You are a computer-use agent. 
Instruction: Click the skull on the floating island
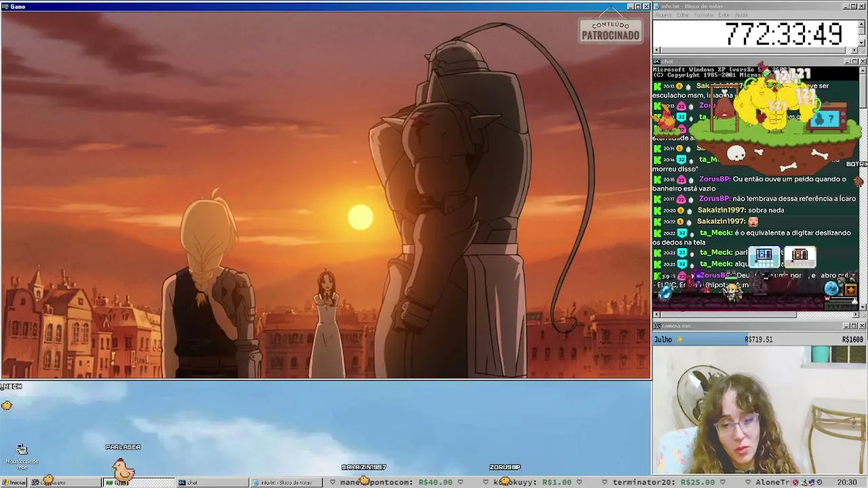[x=736, y=155]
